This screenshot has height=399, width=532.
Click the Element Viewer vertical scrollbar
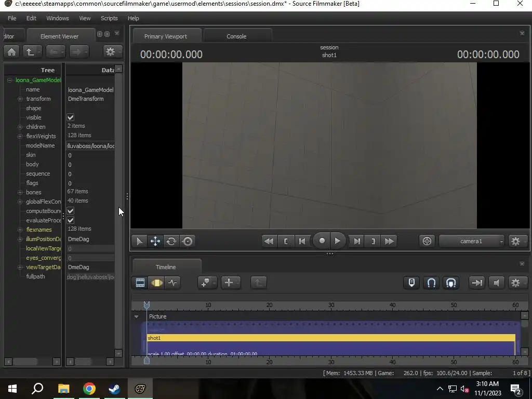[118, 211]
